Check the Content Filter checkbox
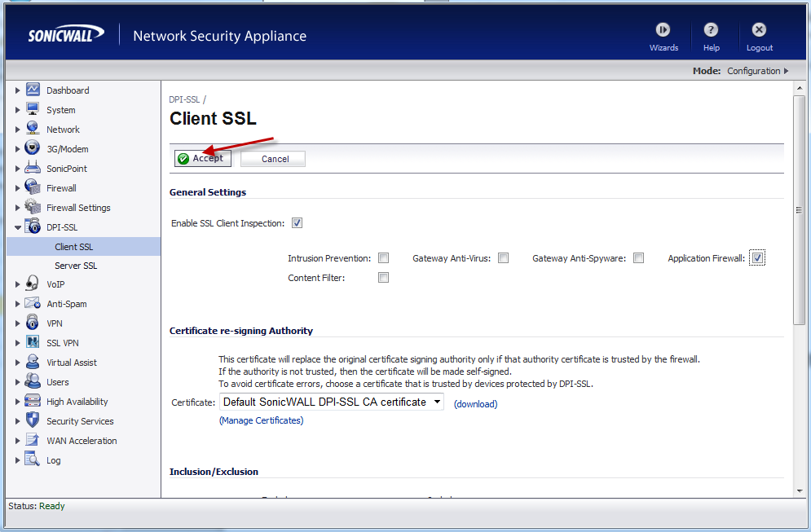The width and height of the screenshot is (811, 532). [x=383, y=278]
